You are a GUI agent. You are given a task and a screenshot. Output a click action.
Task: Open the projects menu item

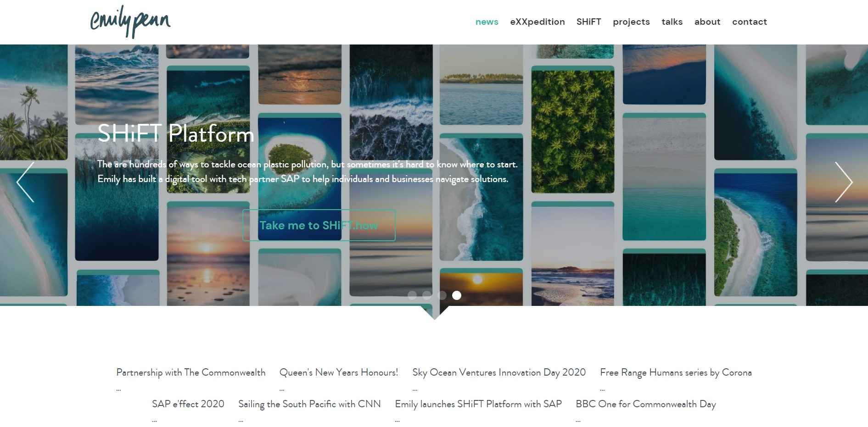coord(631,22)
